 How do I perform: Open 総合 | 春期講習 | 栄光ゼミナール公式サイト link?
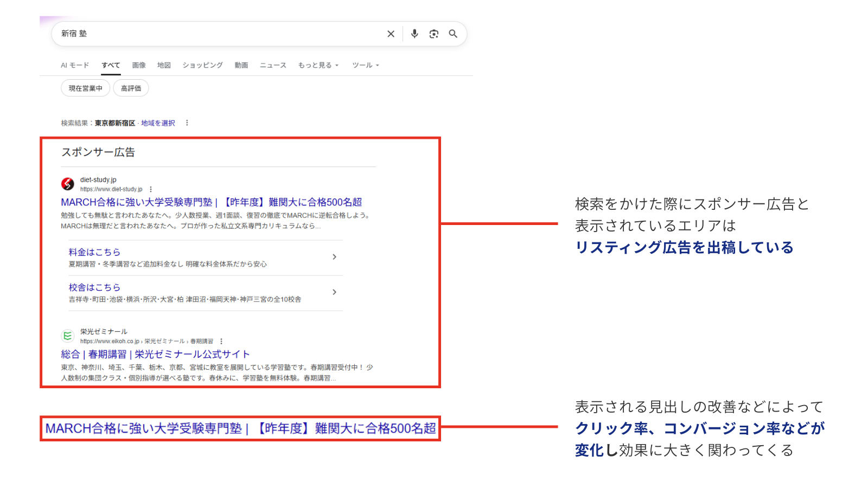(155, 354)
